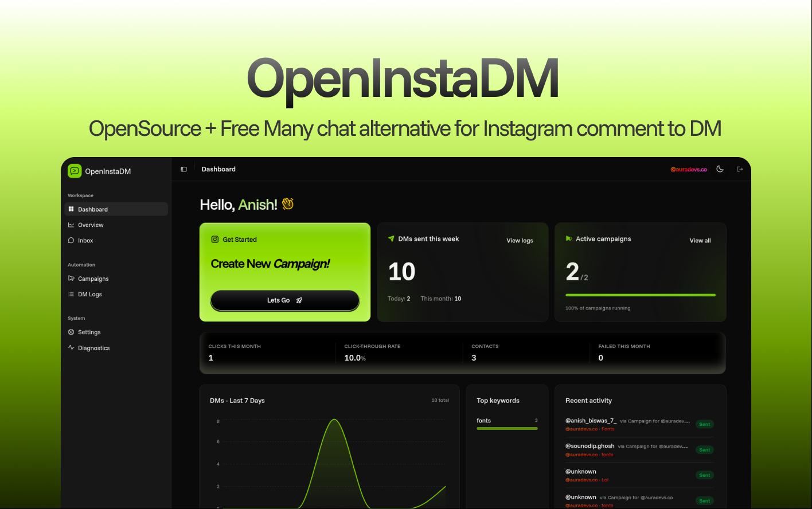Click the This month: 10 count
The width and height of the screenshot is (812, 509).
[x=440, y=299]
